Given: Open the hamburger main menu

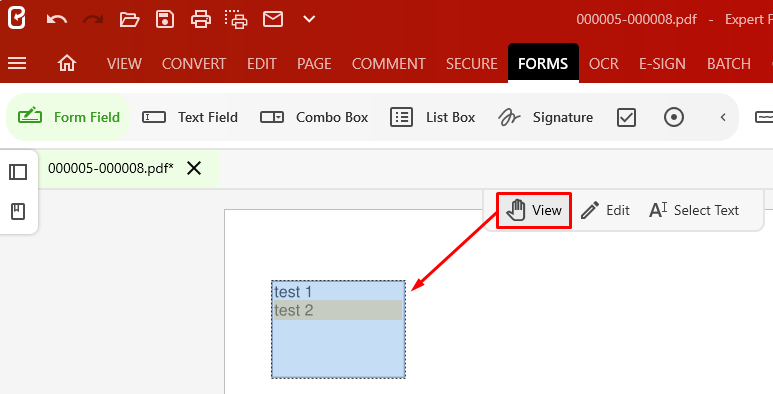Looking at the screenshot, I should pos(17,63).
